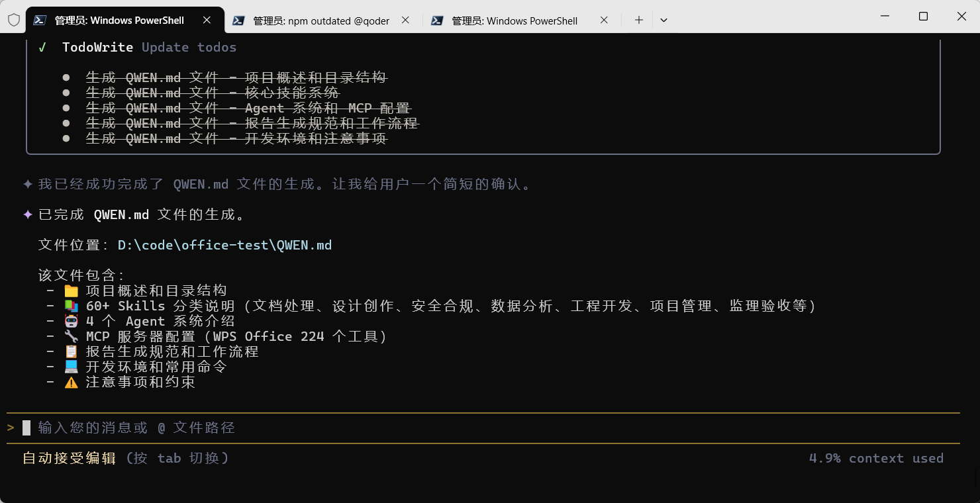Close the inactive Windows PowerShell tab
980x503 pixels.
604,21
